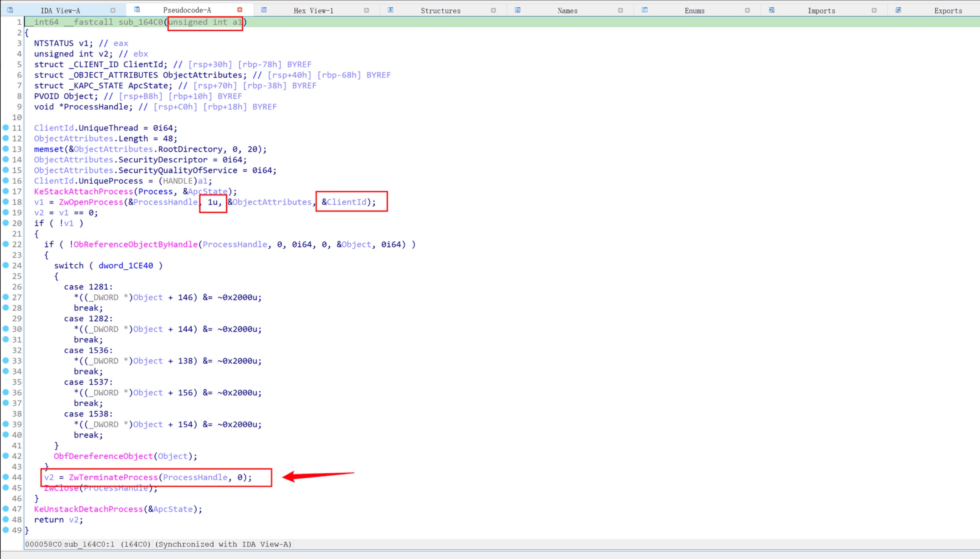Click the Imports tab icon

(x=772, y=10)
